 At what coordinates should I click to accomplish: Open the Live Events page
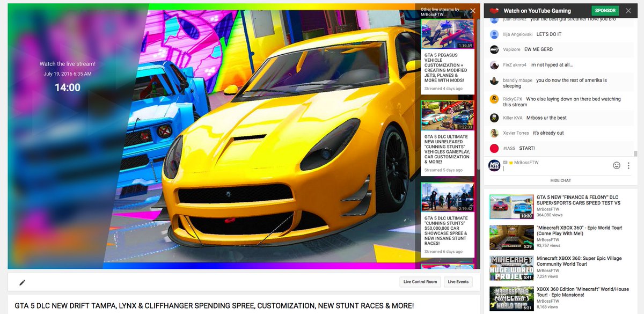[x=458, y=282]
